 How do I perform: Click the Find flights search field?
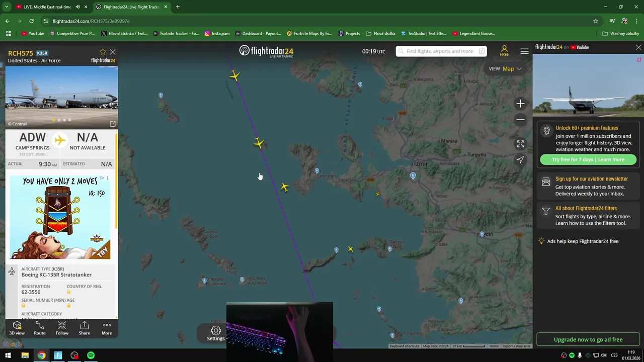click(x=441, y=51)
